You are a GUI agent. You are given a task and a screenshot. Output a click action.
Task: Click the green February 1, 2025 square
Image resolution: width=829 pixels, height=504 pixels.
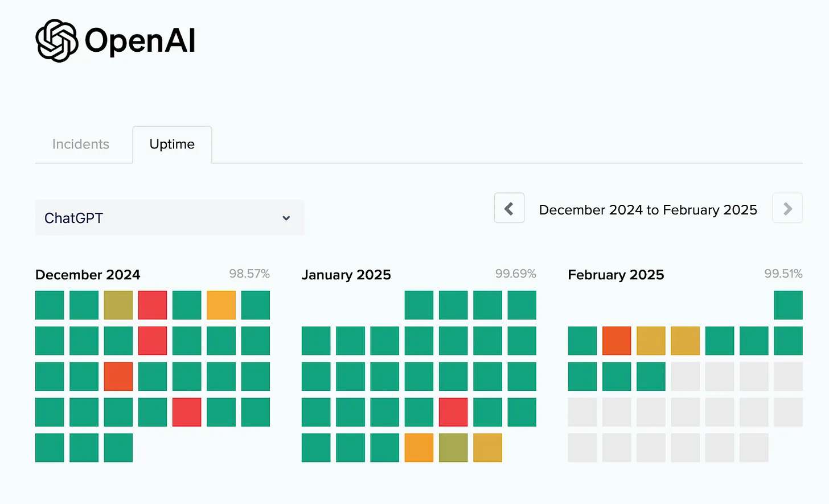(788, 305)
